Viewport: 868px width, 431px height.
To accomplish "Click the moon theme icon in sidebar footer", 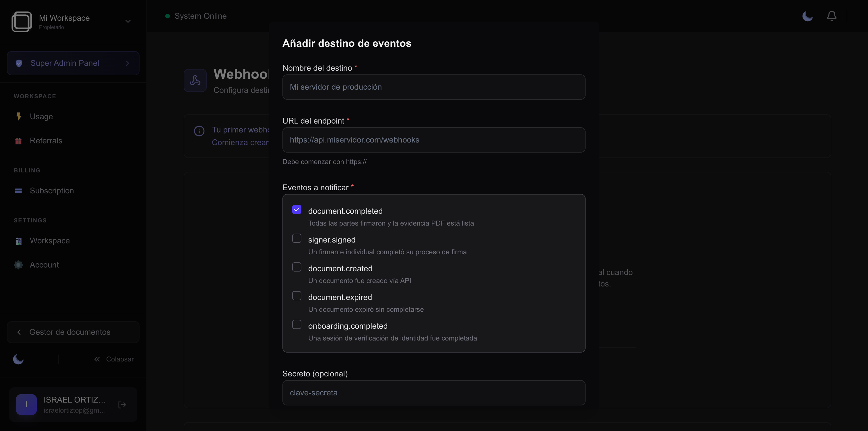I will point(18,359).
